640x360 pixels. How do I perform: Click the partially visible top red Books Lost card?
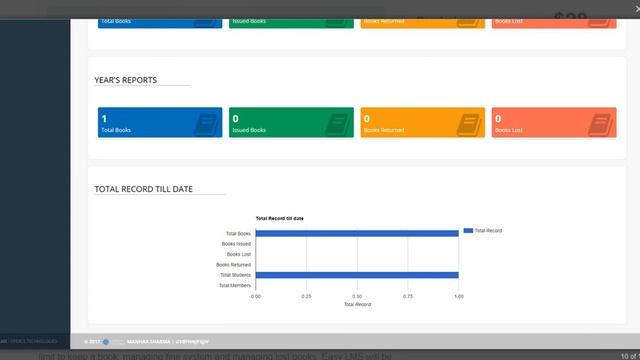pos(554,23)
